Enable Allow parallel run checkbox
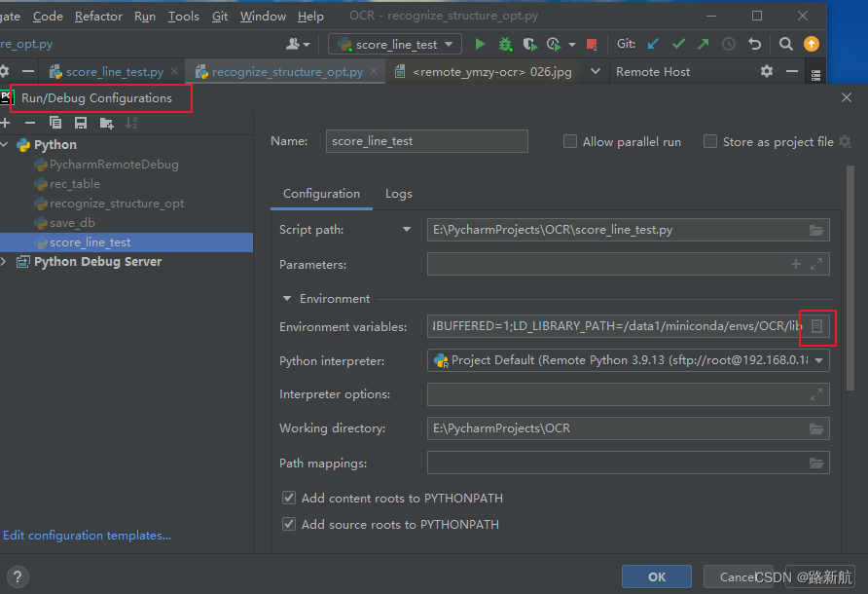 [x=569, y=141]
